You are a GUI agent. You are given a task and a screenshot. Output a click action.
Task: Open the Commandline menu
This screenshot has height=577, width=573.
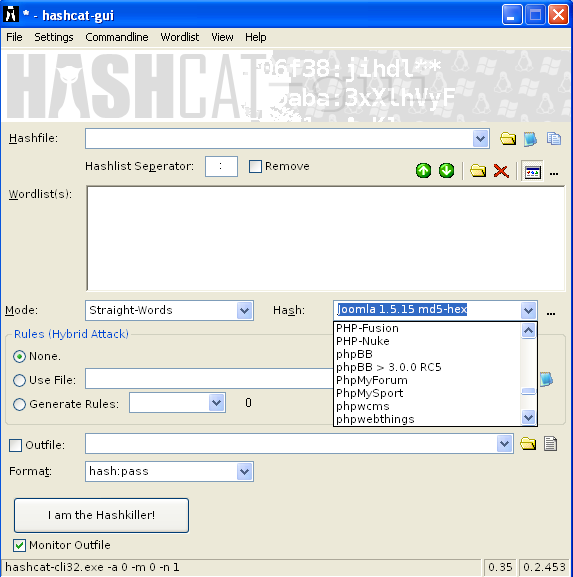click(117, 37)
